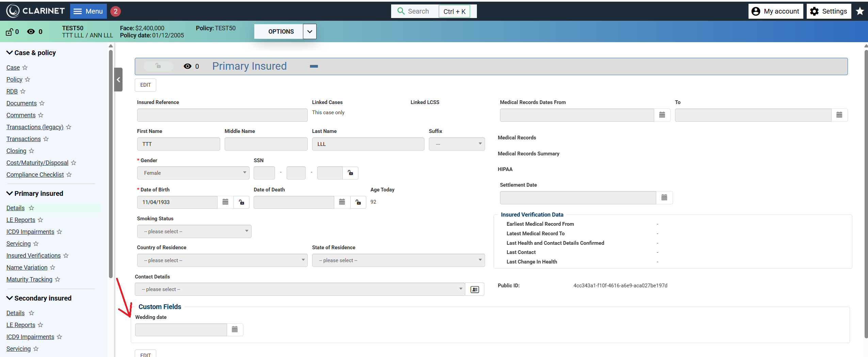The height and width of the screenshot is (357, 868).
Task: Open the Contact Details card icon
Action: coord(475,289)
